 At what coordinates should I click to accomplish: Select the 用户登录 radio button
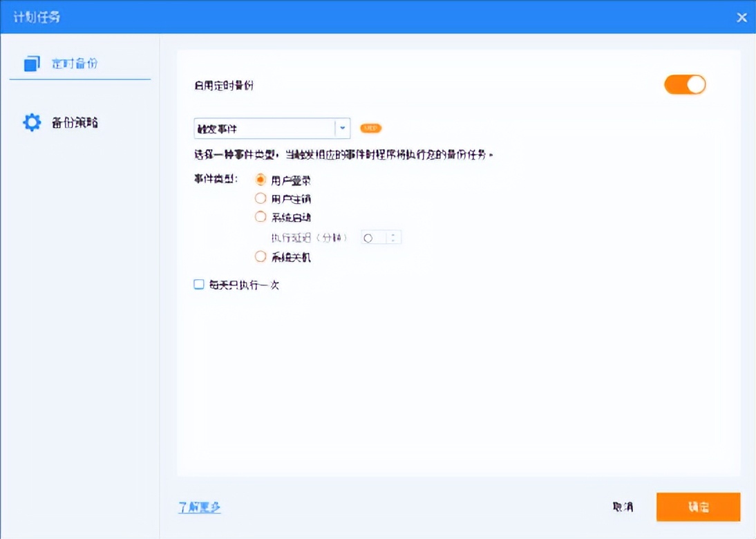point(261,179)
